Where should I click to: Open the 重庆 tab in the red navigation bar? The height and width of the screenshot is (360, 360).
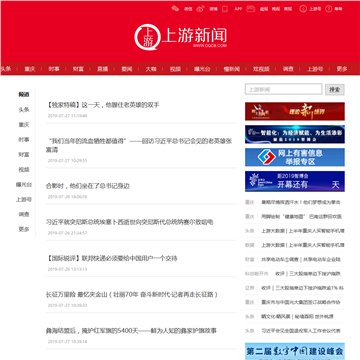point(30,69)
